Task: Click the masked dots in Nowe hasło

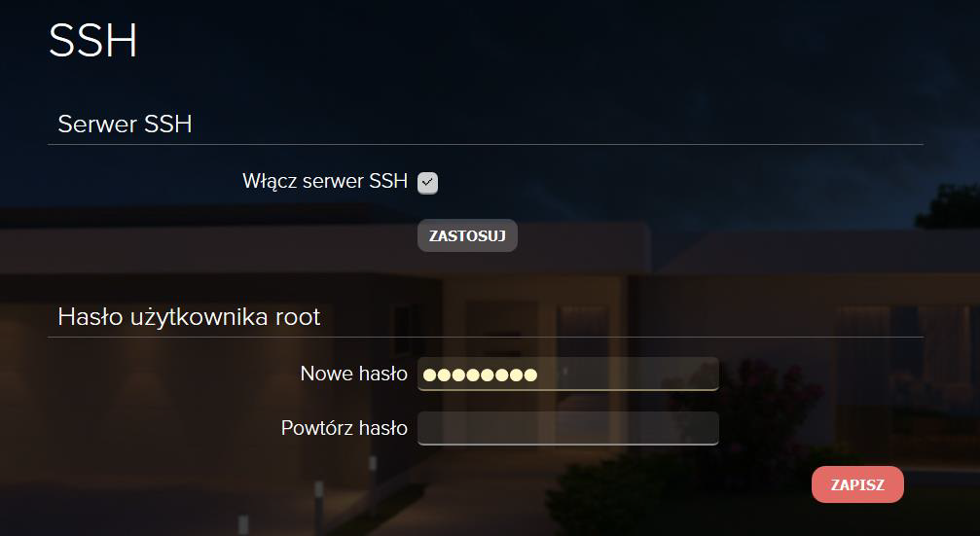Action: pos(480,375)
